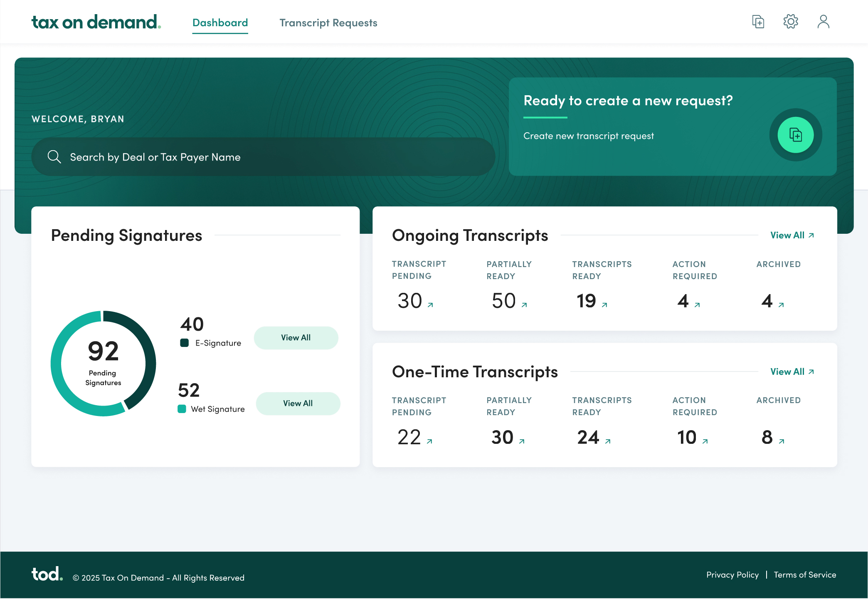
Task: Click the arrow next to Transcripts Ready 24
Action: (x=608, y=441)
